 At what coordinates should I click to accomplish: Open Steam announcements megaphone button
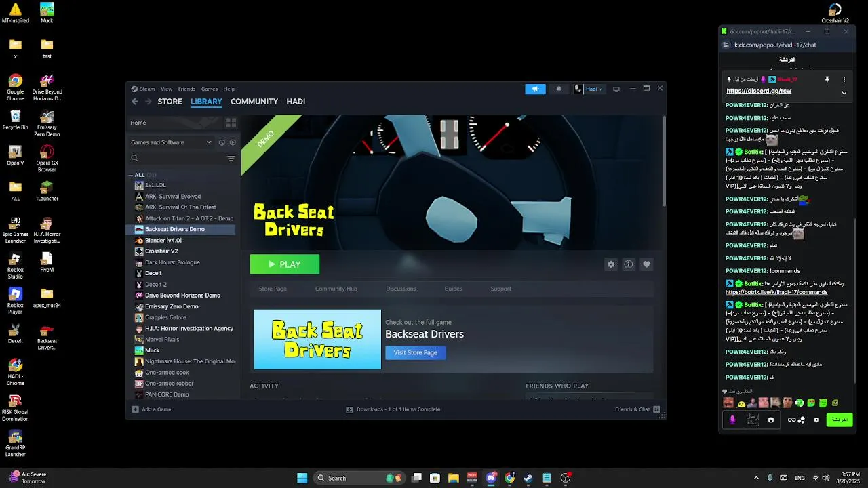535,89
